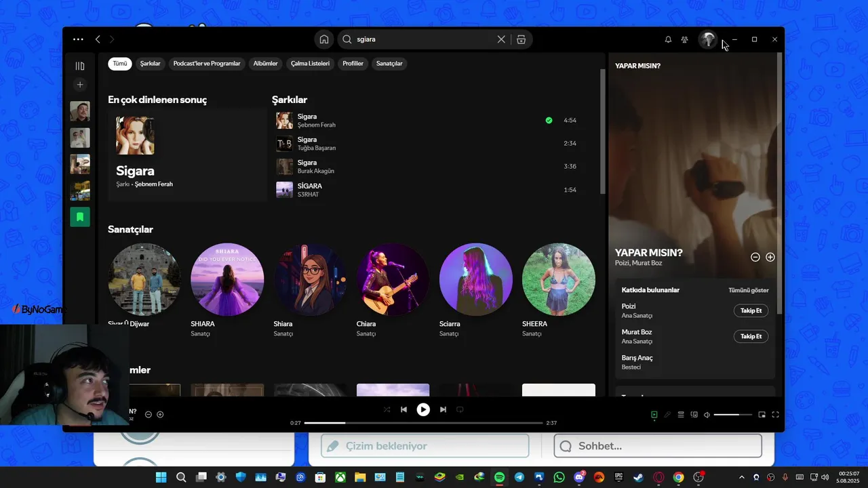868x488 pixels.
Task: Select Sigara by Burak Akagün
Action: coord(427,167)
